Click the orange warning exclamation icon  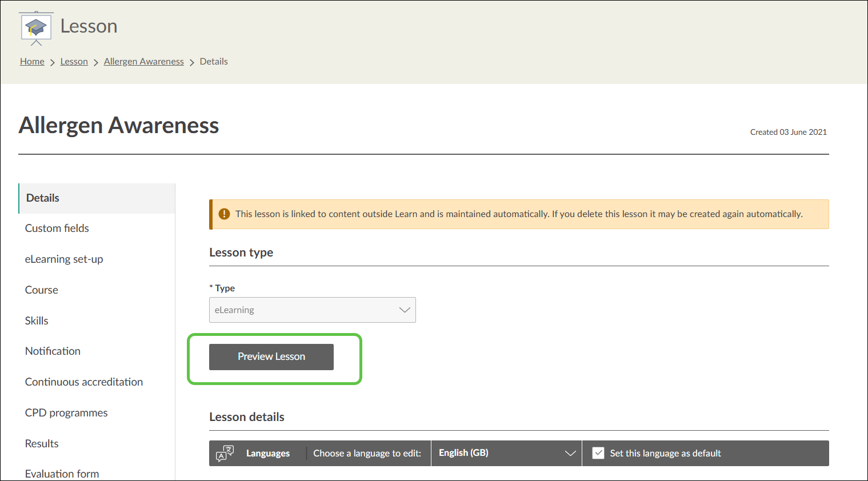point(225,214)
